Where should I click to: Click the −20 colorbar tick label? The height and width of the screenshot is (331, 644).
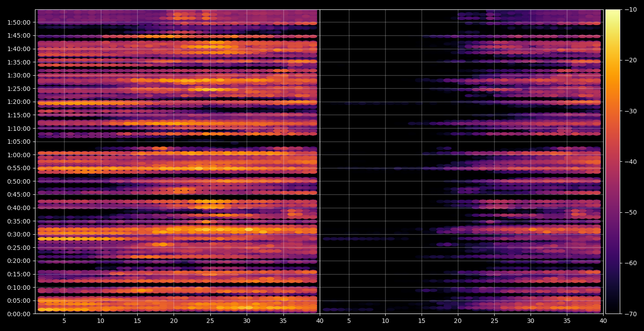tap(630, 60)
